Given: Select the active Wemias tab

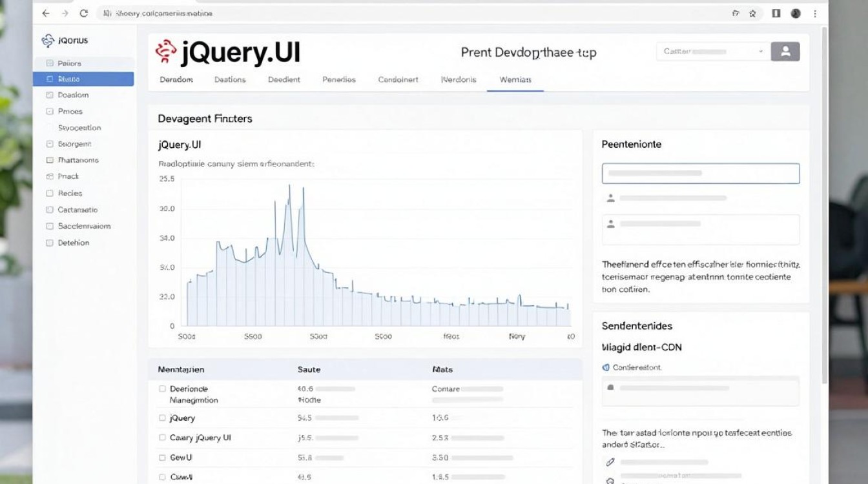Looking at the screenshot, I should point(515,79).
